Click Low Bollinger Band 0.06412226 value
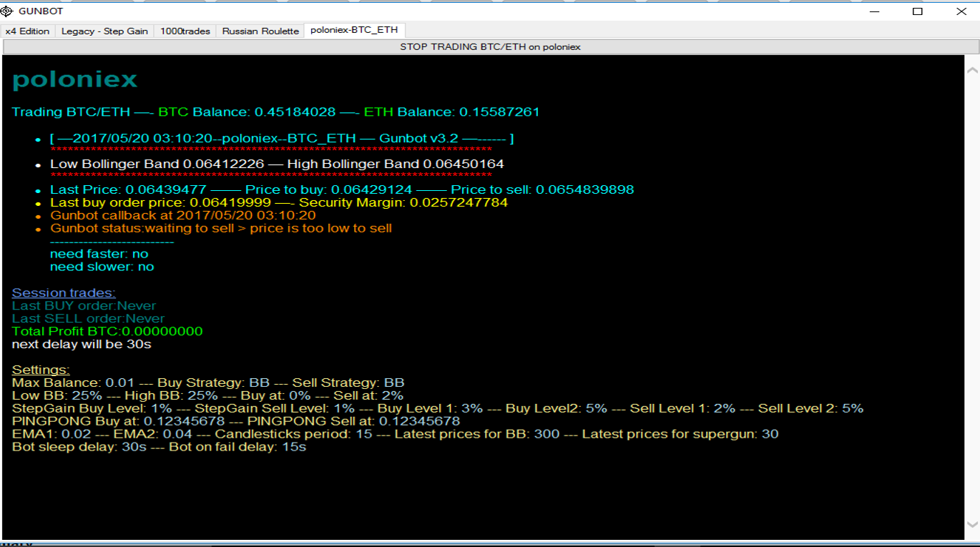 pos(157,164)
